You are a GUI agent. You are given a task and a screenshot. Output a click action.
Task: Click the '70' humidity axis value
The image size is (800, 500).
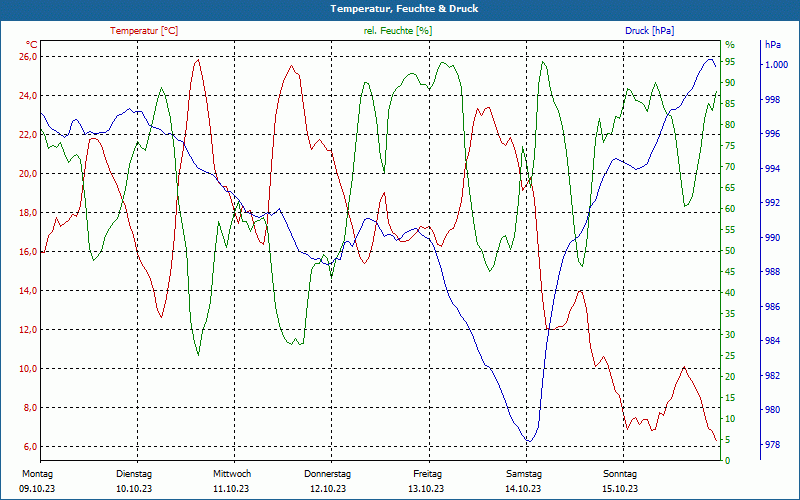tap(730, 167)
